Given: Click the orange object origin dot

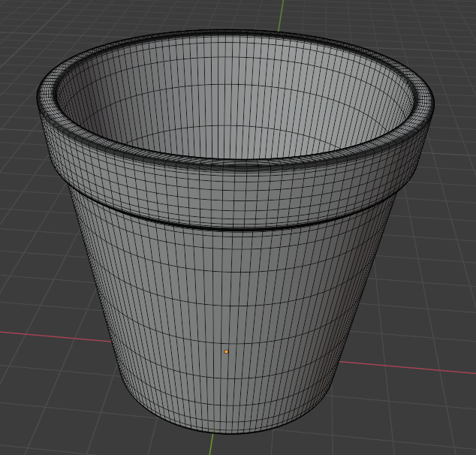Looking at the screenshot, I should coord(226,351).
